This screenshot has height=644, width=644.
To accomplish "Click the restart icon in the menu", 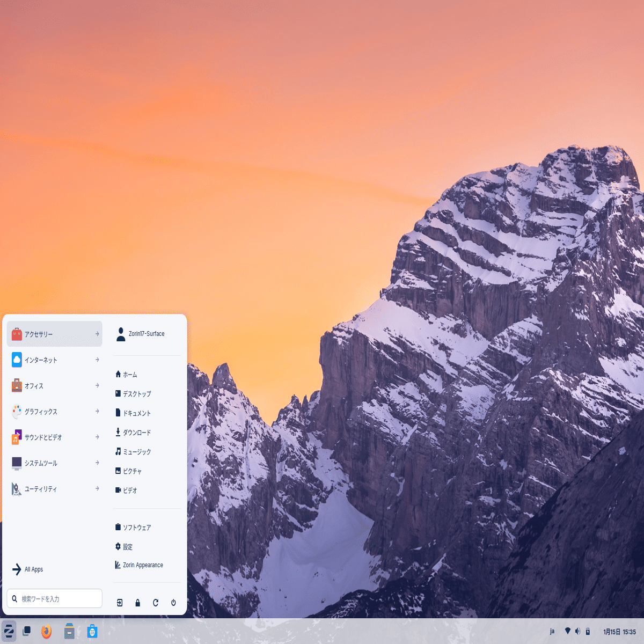I will point(155,602).
